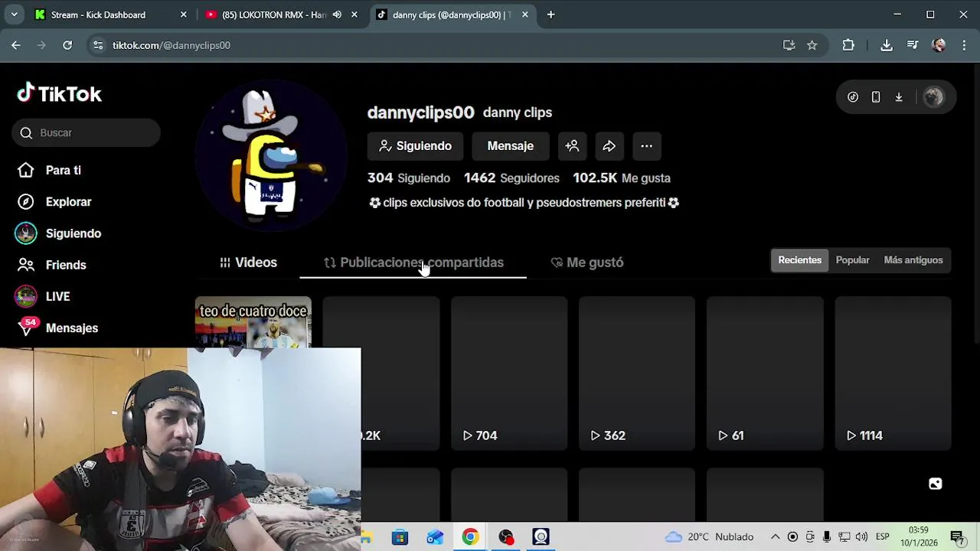Open the video with 362 views

637,373
